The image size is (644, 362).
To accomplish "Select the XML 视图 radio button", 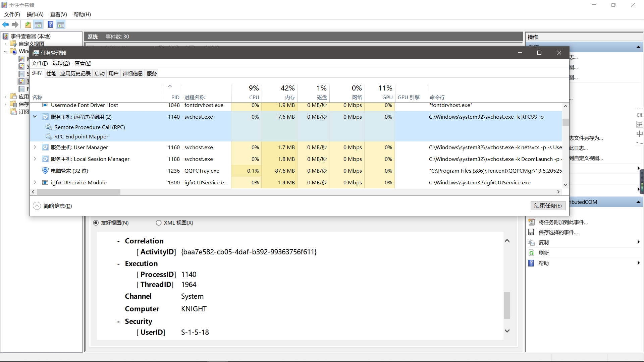I will pyautogui.click(x=158, y=222).
